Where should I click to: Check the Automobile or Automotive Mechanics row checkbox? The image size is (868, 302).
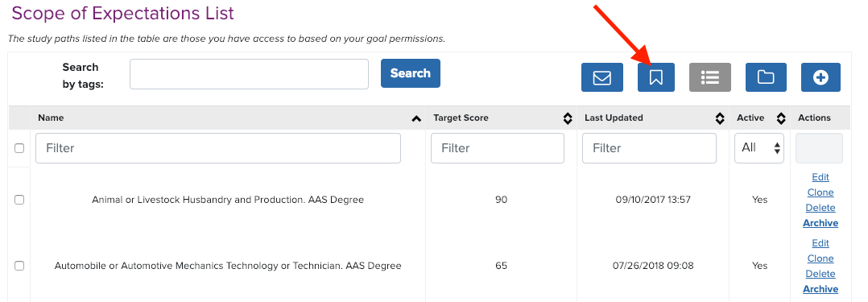pos(19,266)
